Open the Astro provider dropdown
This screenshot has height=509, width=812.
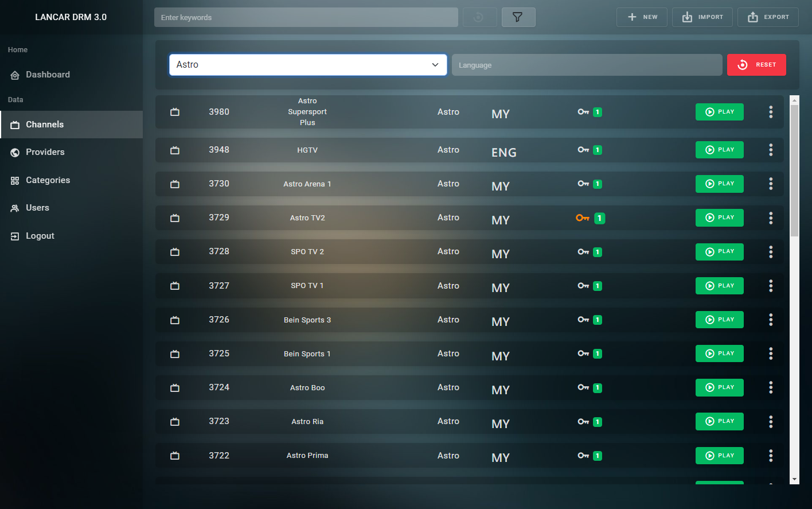[308, 65]
